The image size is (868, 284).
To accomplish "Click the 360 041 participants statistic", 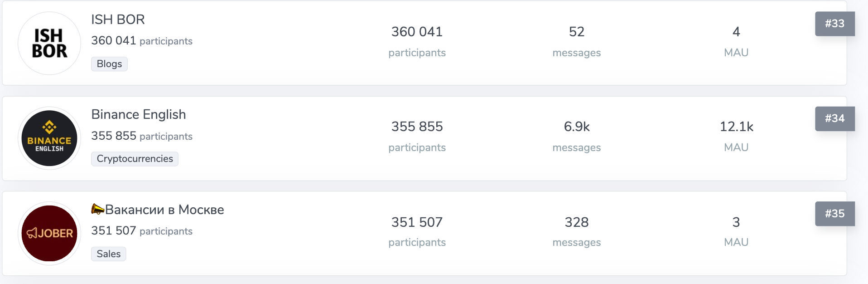I will pos(417,42).
